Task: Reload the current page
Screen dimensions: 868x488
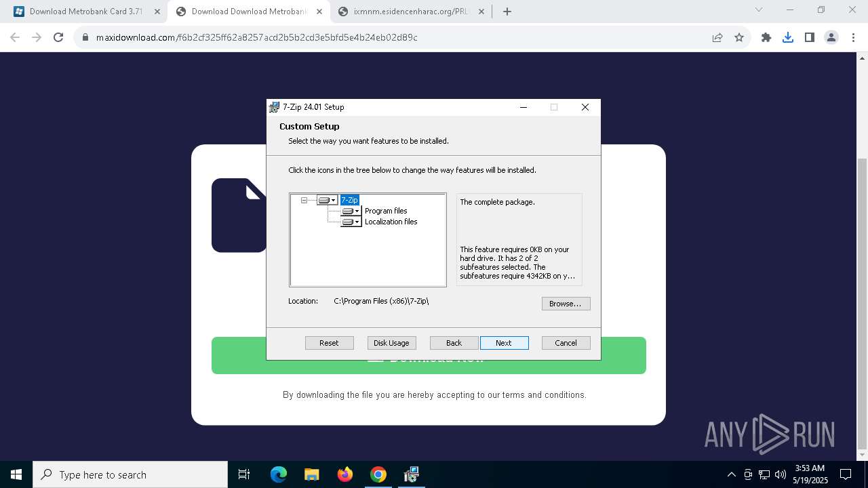Action: 58,38
